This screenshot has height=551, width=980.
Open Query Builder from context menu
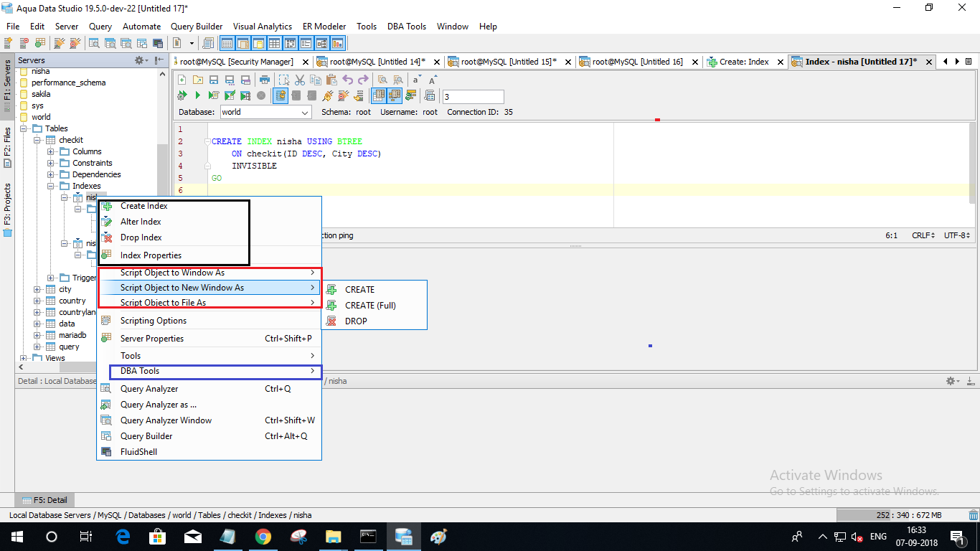tap(209, 436)
